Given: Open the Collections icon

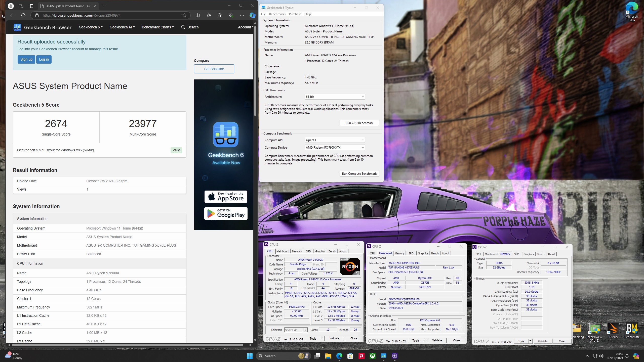Looking at the screenshot, I should [220, 15].
